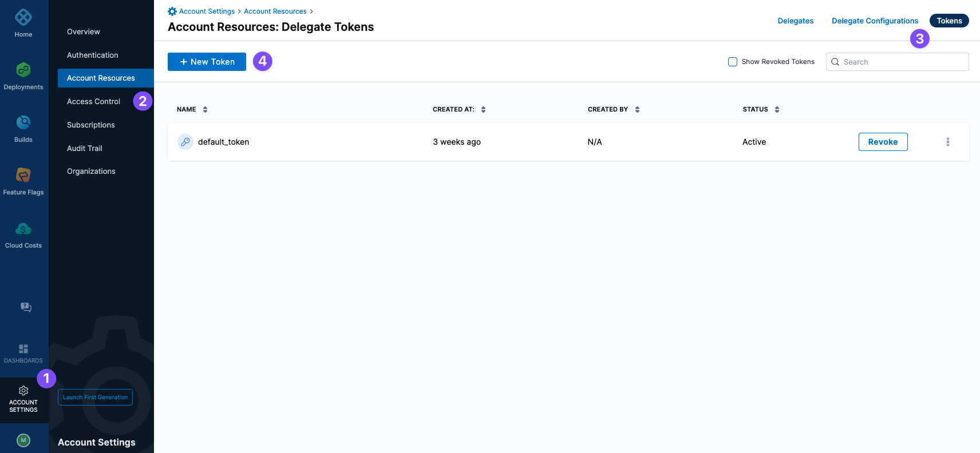
Task: Switch to the Delegates tab
Action: click(x=795, y=21)
